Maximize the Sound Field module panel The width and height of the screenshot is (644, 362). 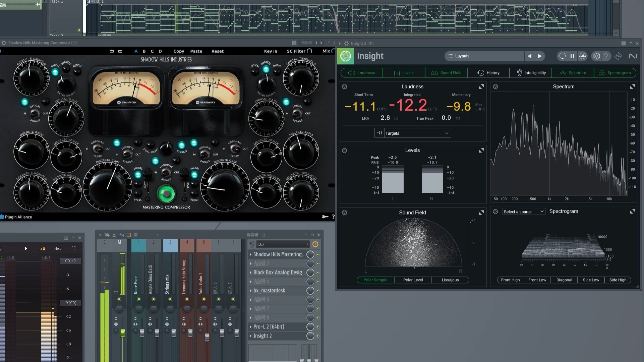point(481,213)
